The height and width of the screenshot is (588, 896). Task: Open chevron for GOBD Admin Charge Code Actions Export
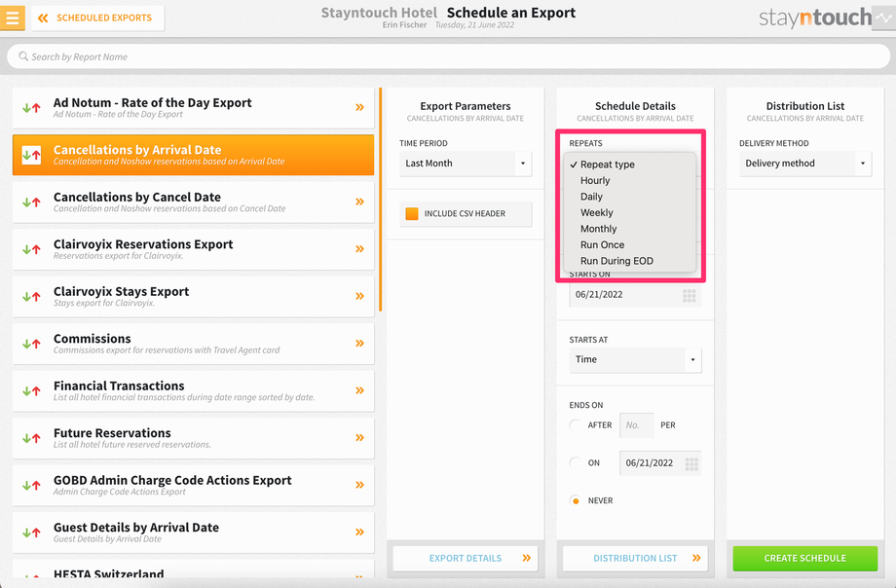click(359, 485)
